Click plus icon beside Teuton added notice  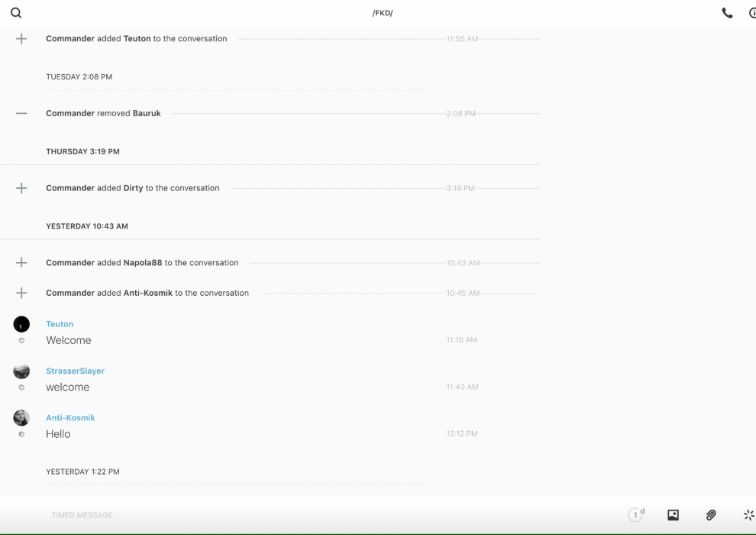[21, 39]
